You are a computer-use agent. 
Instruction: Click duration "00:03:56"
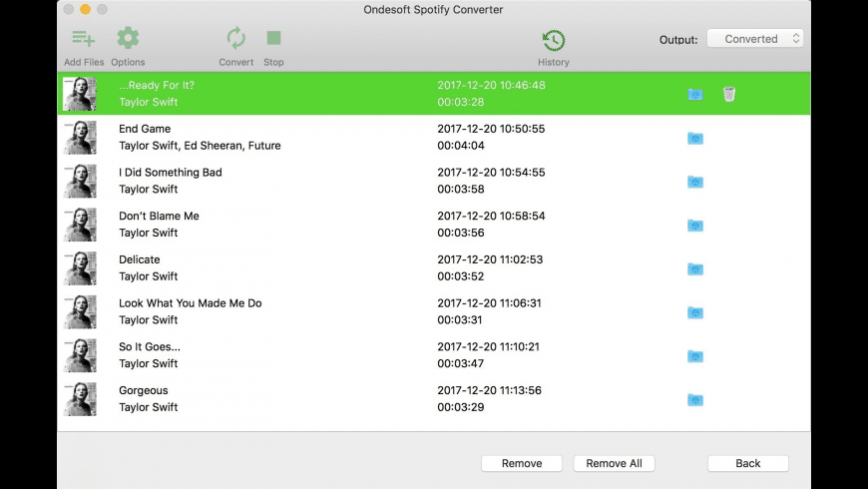[x=461, y=234]
